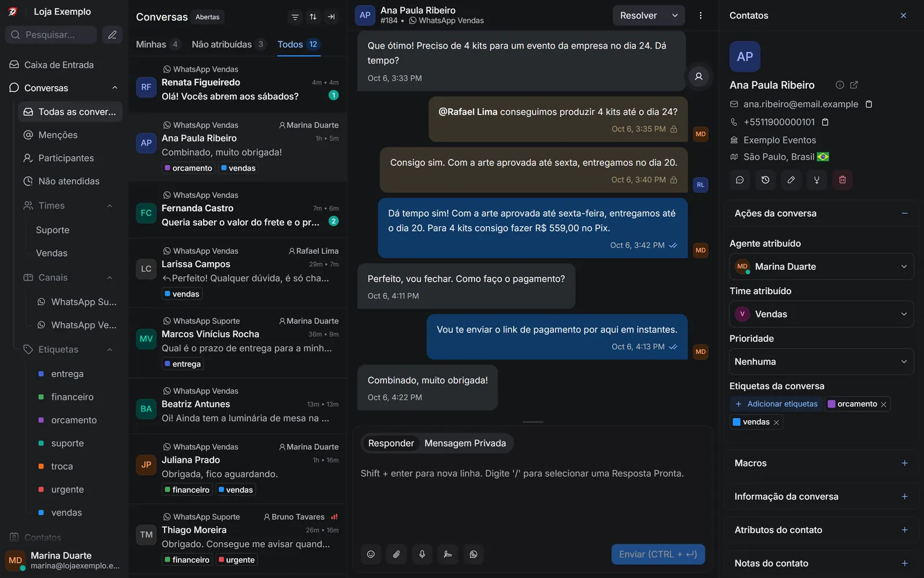This screenshot has height=578, width=924.
Task: Collapse the conversation list panel arrow
Action: 331,17
